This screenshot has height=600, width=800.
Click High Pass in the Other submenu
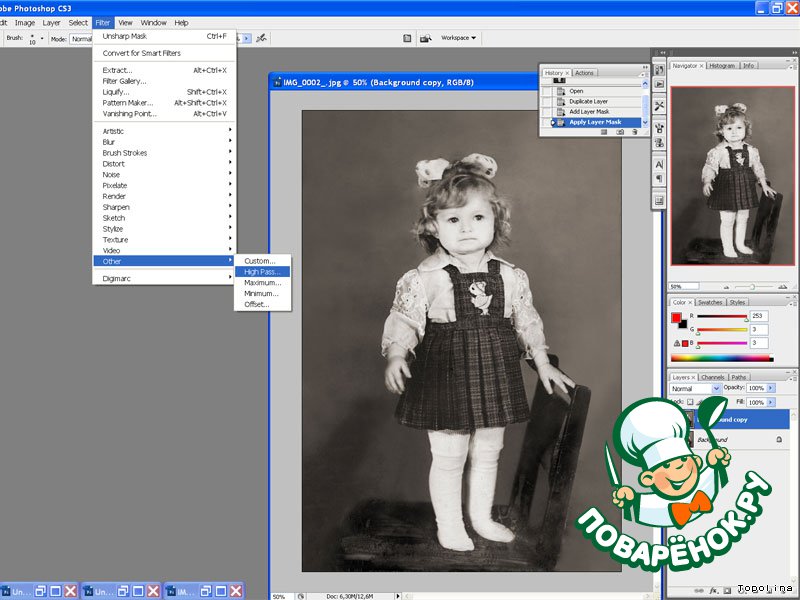tap(265, 271)
